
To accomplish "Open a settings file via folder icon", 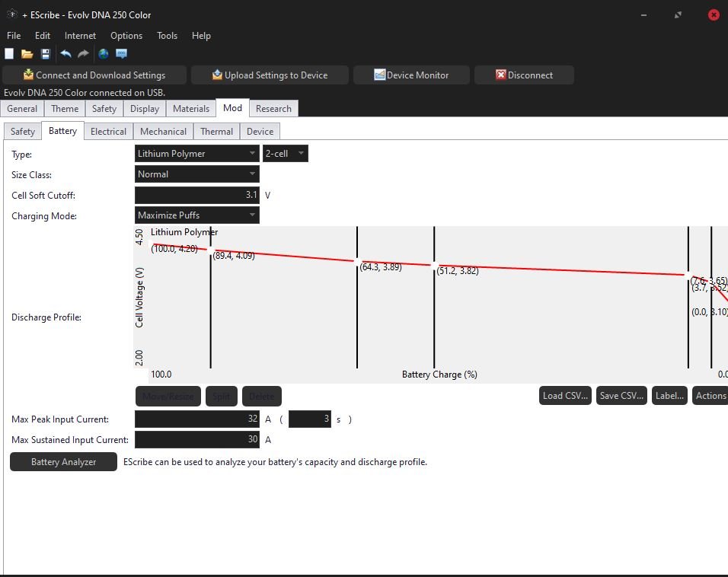I will coord(27,54).
